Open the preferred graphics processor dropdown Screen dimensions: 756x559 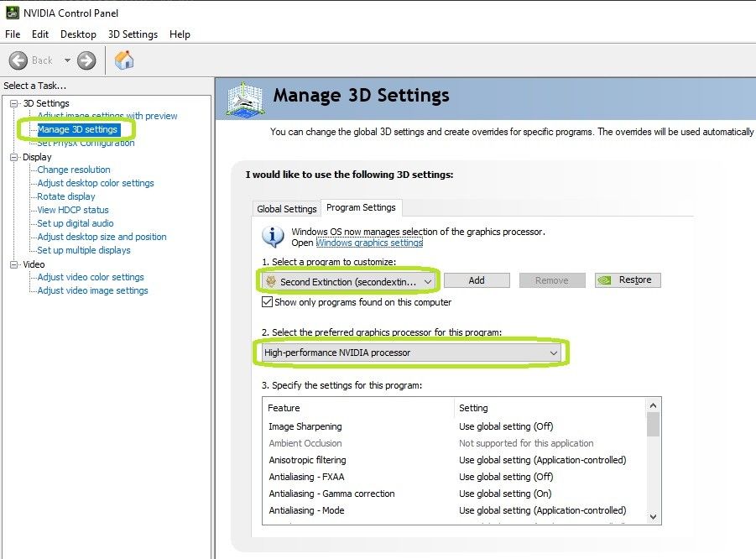(x=411, y=353)
